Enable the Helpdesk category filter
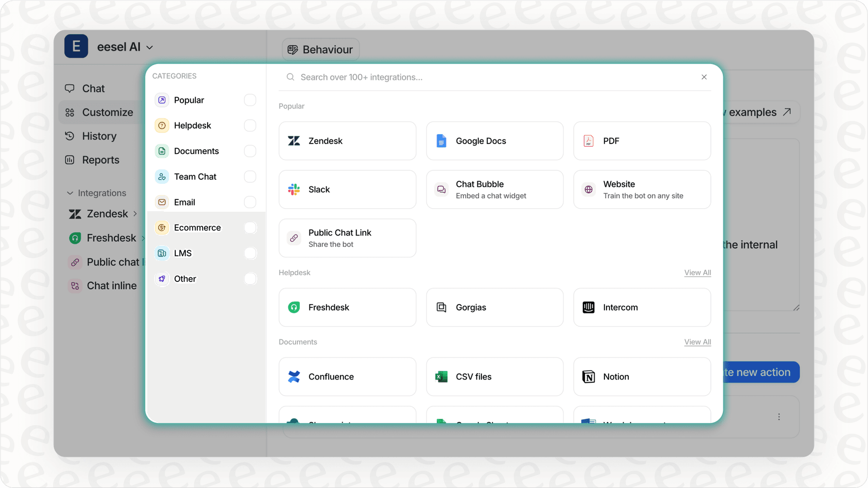Image resolution: width=868 pixels, height=488 pixels. click(250, 125)
